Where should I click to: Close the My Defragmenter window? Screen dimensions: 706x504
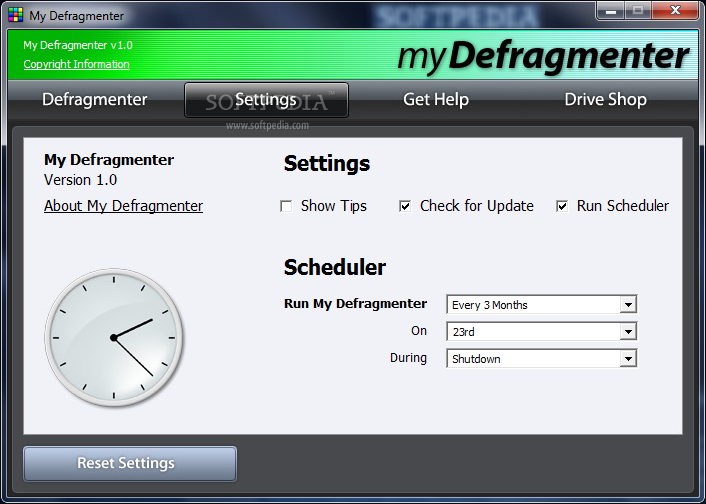coord(675,11)
